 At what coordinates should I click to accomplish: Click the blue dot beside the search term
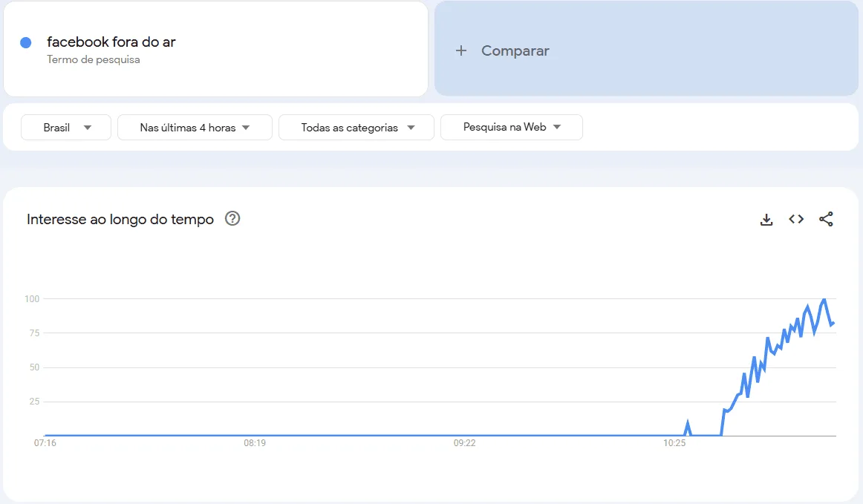[x=26, y=42]
